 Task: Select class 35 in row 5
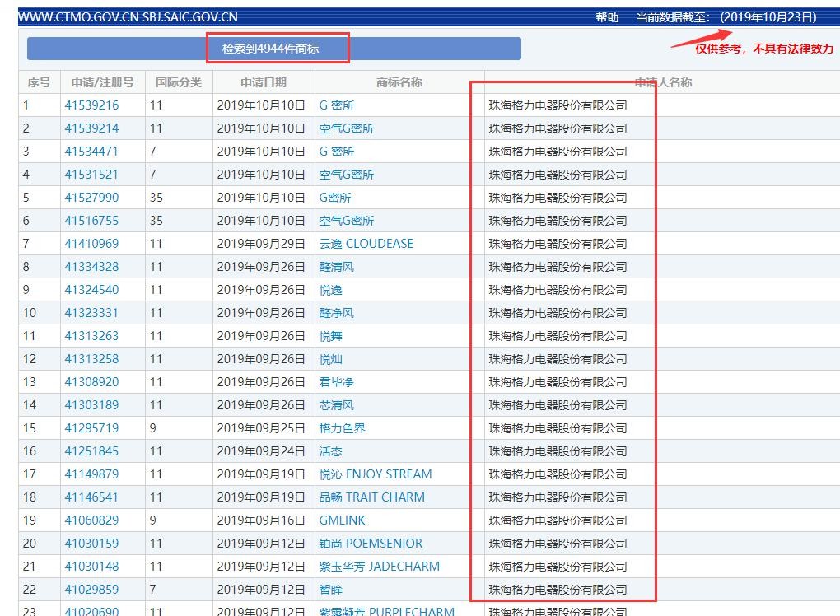tap(156, 198)
